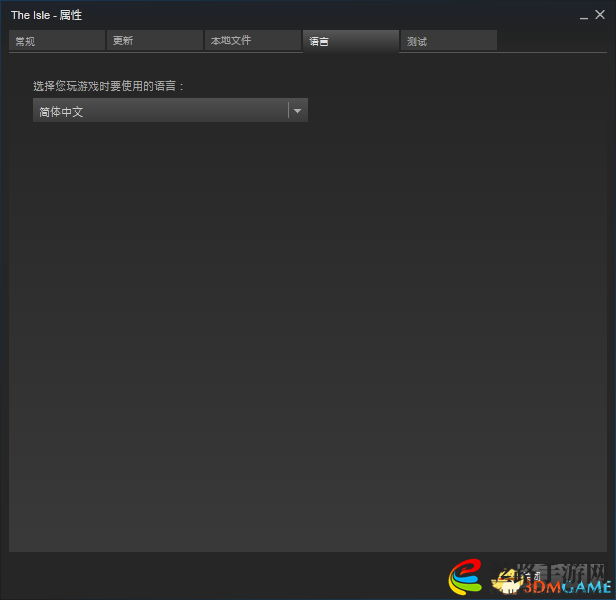
Task: Switch to the 常规 tab
Action: pos(57,40)
